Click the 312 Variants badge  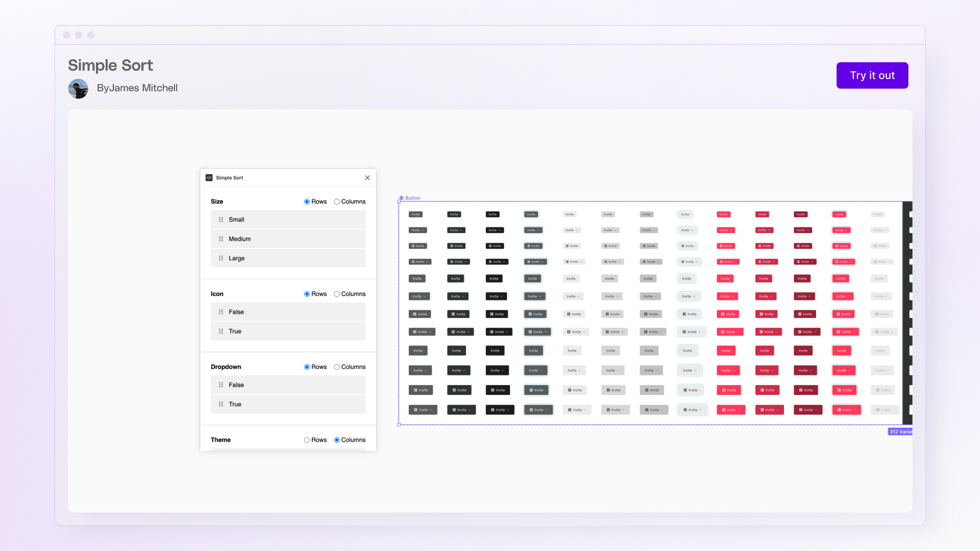point(900,431)
